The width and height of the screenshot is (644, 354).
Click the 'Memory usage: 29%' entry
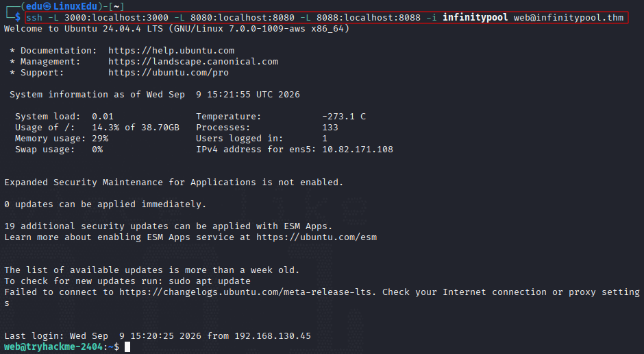coord(62,139)
